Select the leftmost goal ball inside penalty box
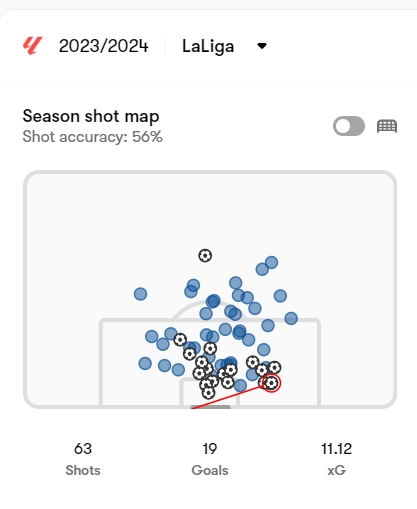 [x=180, y=340]
